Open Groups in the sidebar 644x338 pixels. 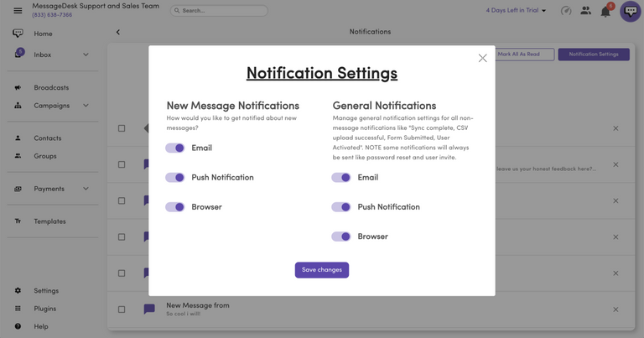[45, 156]
